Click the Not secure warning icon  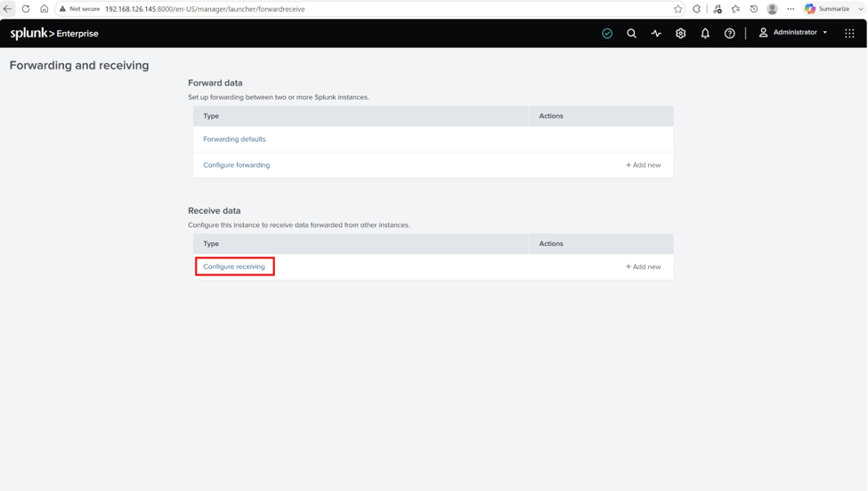coord(62,9)
